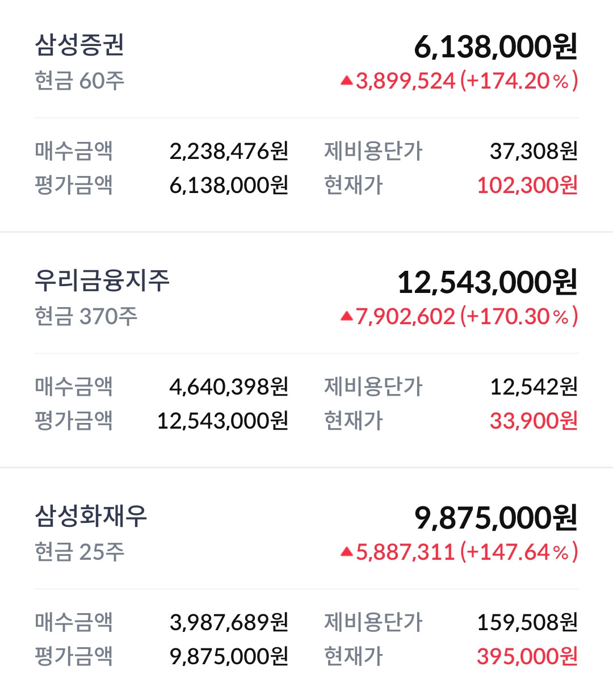The width and height of the screenshot is (613, 700).
Task: Click the red up-triangle beside 7,902,602
Action: tap(346, 317)
